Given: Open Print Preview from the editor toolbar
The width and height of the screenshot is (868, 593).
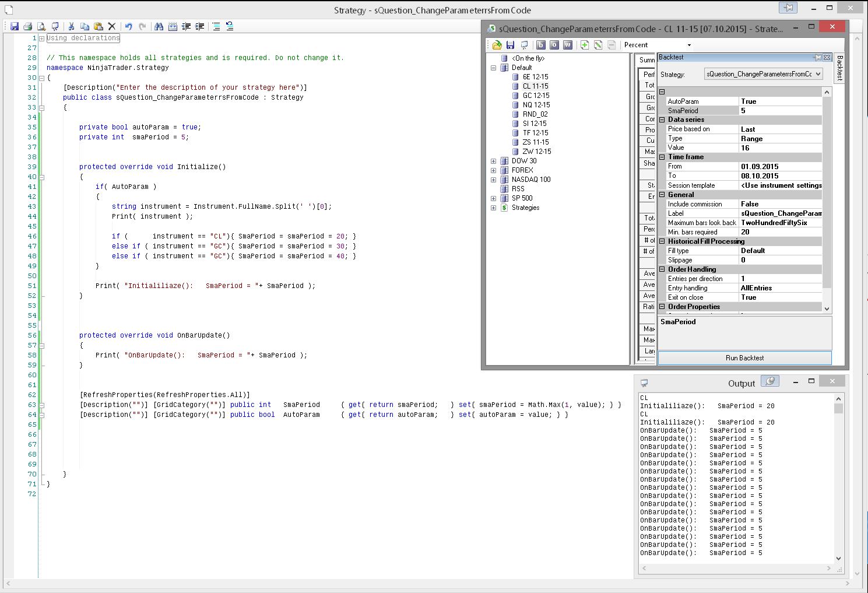Looking at the screenshot, I should pos(41,26).
